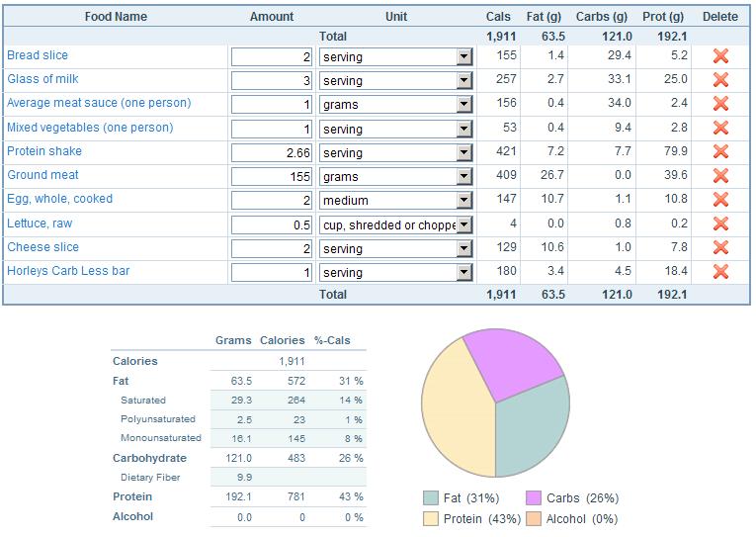Delete the Mixed vegetables entry
This screenshot has width=756, height=537.
[x=720, y=128]
